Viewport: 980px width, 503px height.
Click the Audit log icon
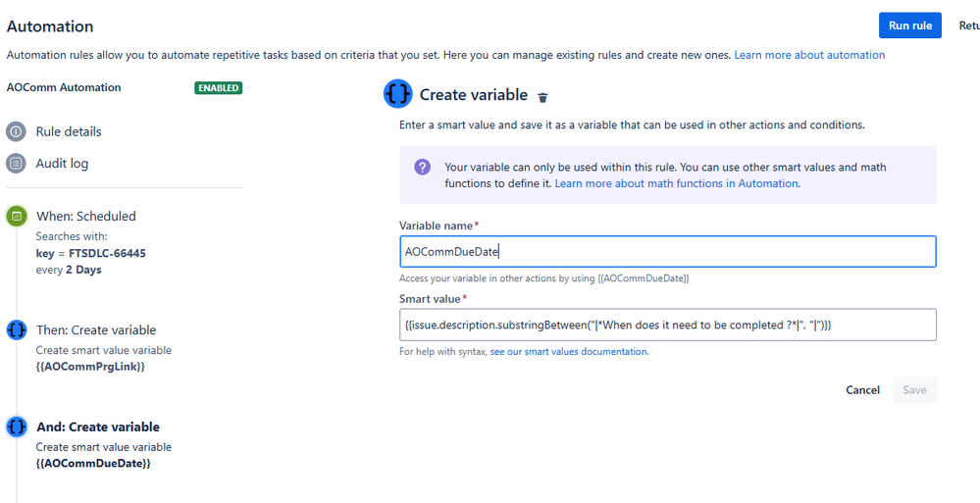pyautogui.click(x=17, y=164)
